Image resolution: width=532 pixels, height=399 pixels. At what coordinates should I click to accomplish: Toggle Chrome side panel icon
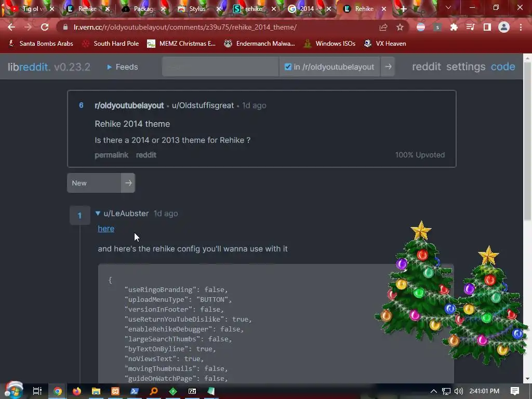click(x=487, y=27)
